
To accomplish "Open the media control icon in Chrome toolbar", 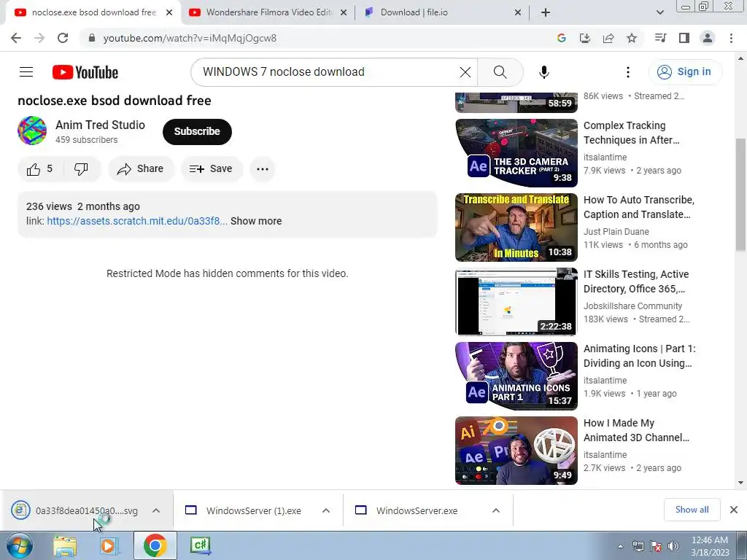I will tap(660, 38).
